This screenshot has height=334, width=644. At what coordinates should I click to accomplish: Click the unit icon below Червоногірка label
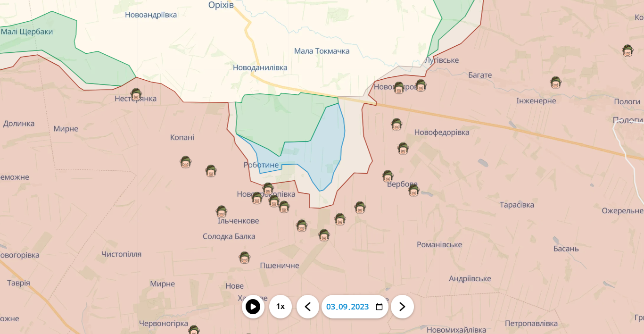[193, 330]
